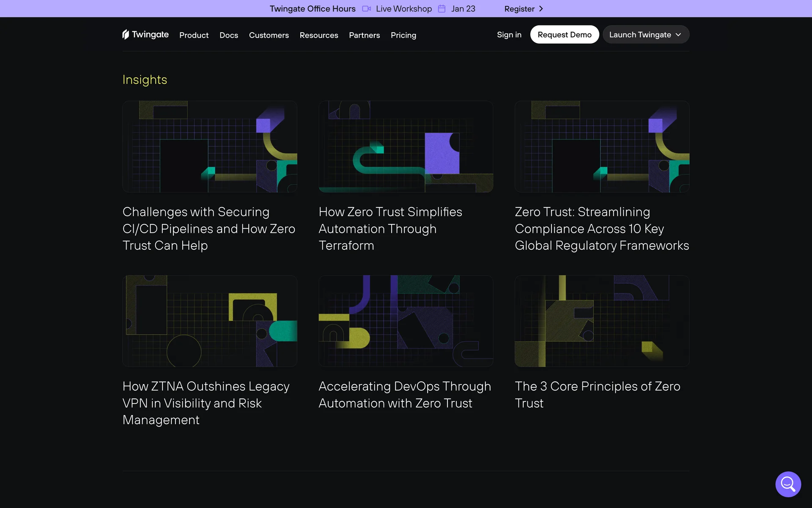The height and width of the screenshot is (508, 812).
Task: Open the Resources menu
Action: (x=318, y=35)
